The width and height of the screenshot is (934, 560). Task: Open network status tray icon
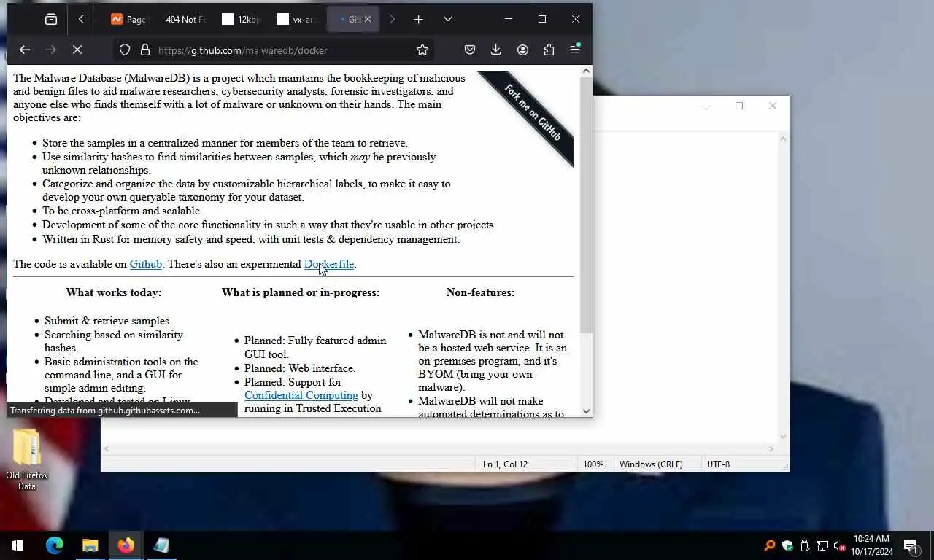tap(822, 545)
